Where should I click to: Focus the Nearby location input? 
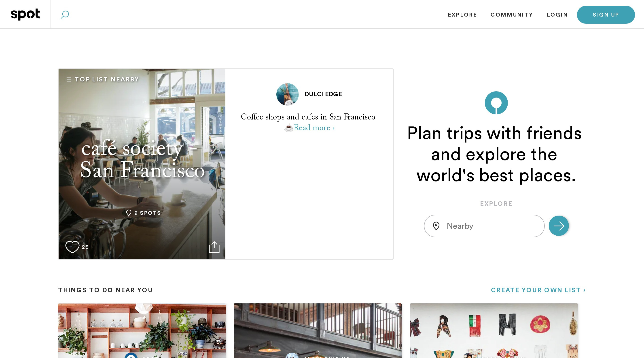pyautogui.click(x=484, y=226)
